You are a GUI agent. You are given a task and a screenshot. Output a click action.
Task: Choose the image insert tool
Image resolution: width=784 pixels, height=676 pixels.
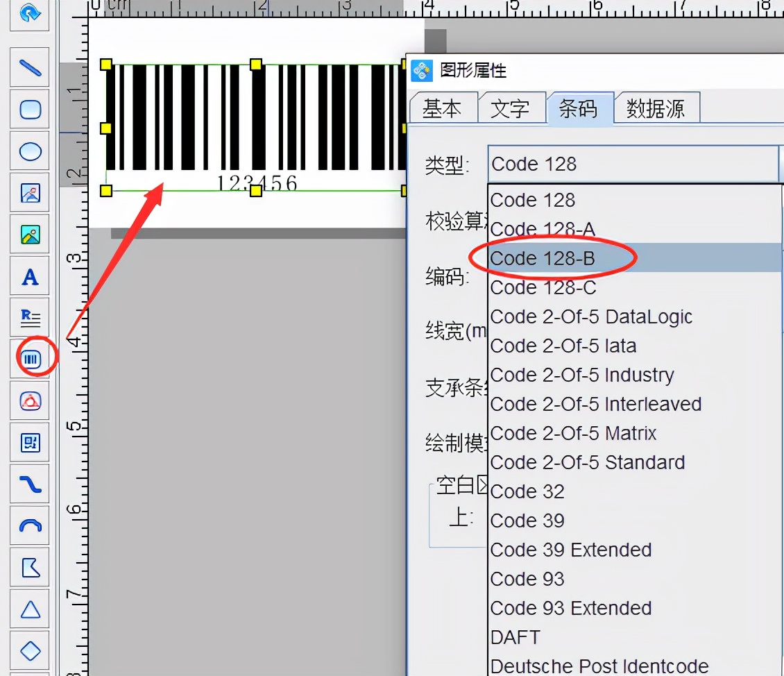[x=29, y=193]
